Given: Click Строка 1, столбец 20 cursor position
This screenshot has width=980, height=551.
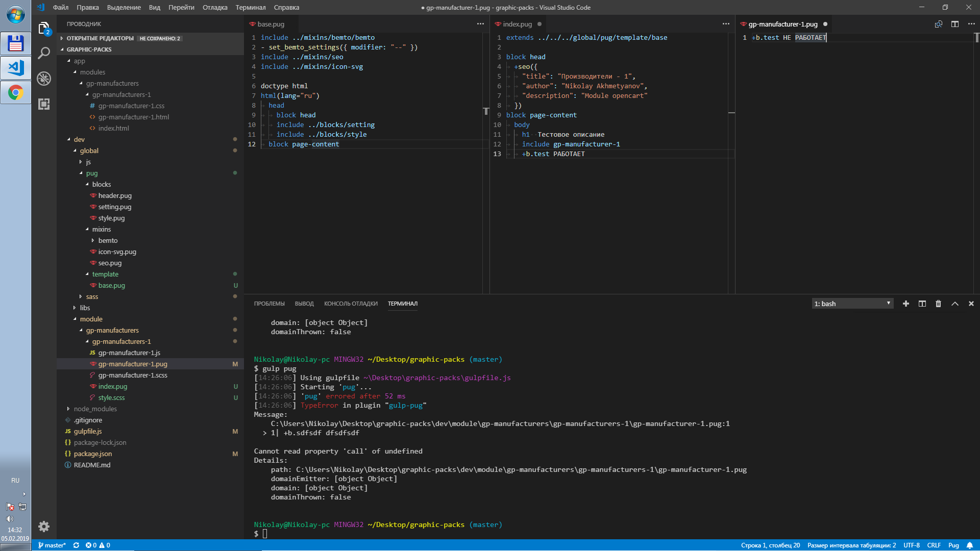Looking at the screenshot, I should (770, 545).
